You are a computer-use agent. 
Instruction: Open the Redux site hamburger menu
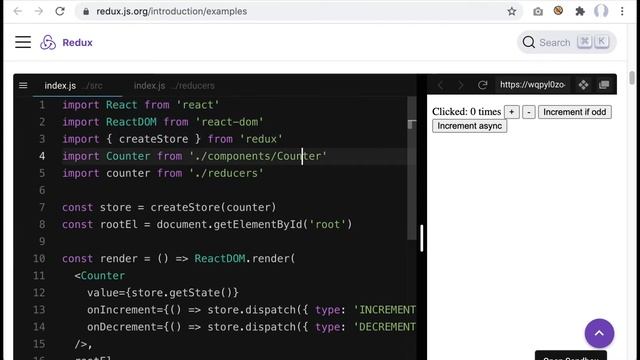click(x=23, y=42)
